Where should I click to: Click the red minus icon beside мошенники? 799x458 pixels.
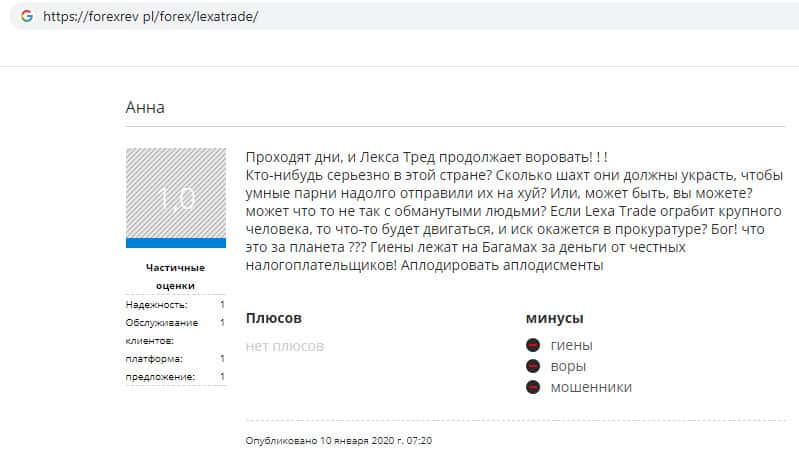(x=533, y=387)
